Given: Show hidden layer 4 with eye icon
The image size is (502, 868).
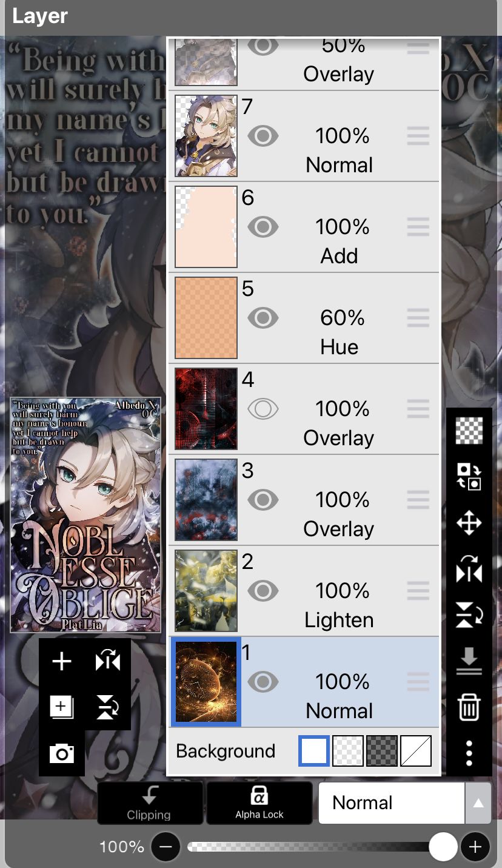Looking at the screenshot, I should 263,409.
